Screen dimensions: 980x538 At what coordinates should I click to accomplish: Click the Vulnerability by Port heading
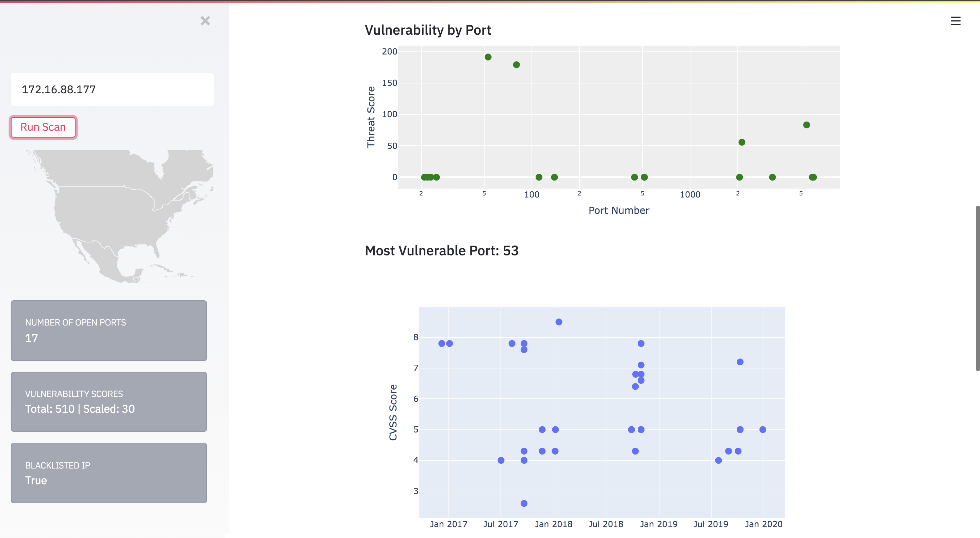428,30
